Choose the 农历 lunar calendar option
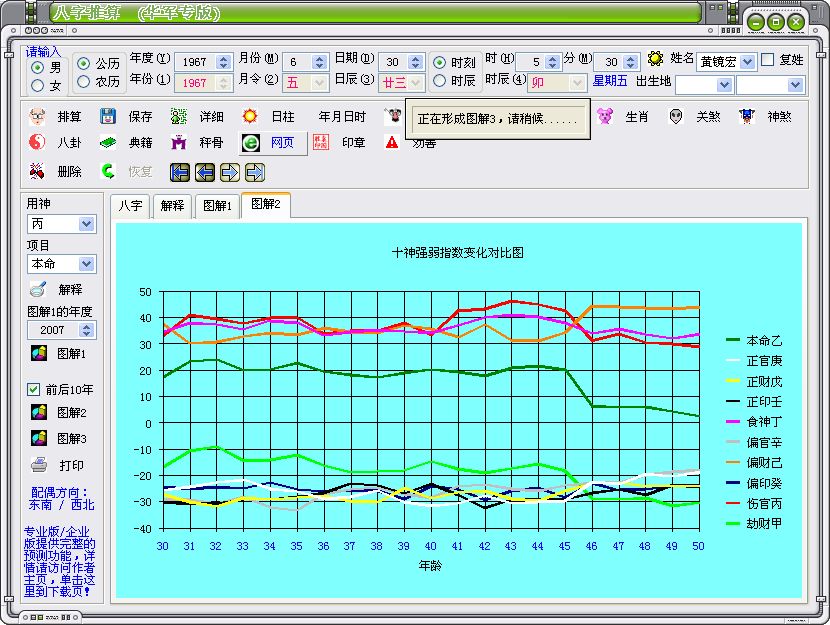Viewport: 830px width, 625px height. pyautogui.click(x=83, y=81)
